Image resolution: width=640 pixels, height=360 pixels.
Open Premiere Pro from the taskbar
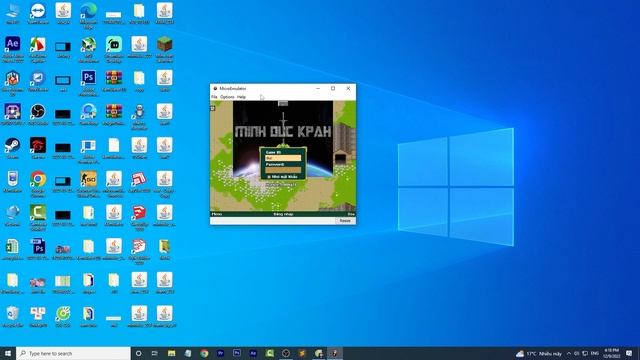[x=220, y=353]
